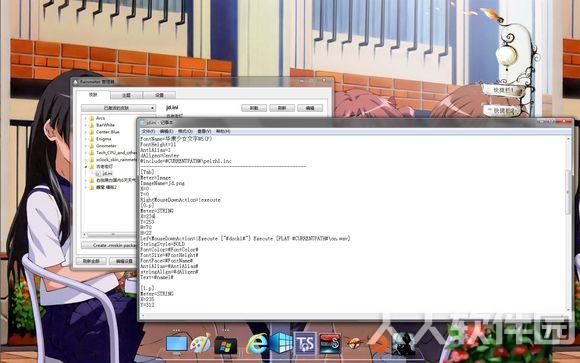Open the active skins dropdown in Rainmeter
This screenshot has width=580, height=363.
click(x=118, y=108)
